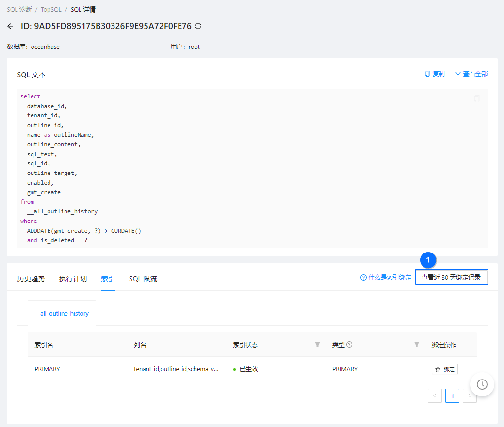Image resolution: width=504 pixels, height=427 pixels.
Task: Click the SQL 文本 section title
Action: coord(32,75)
